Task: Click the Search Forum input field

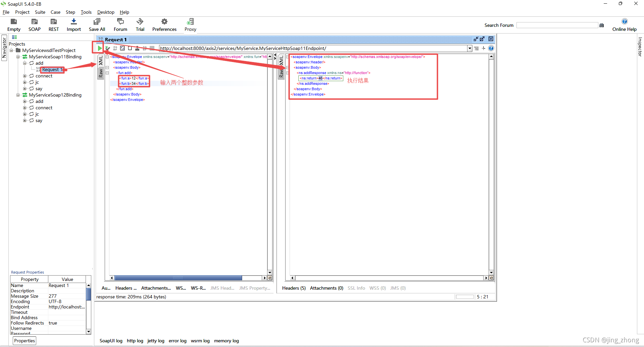Action: (x=557, y=25)
